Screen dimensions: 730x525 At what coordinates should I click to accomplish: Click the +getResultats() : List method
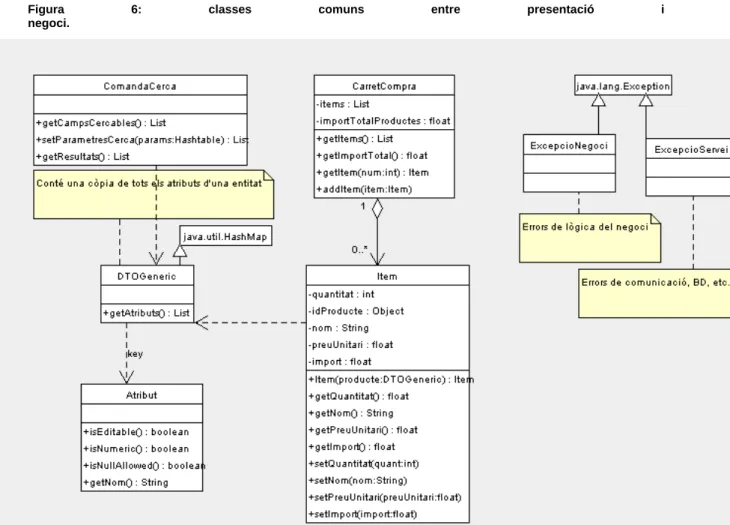pyautogui.click(x=82, y=156)
